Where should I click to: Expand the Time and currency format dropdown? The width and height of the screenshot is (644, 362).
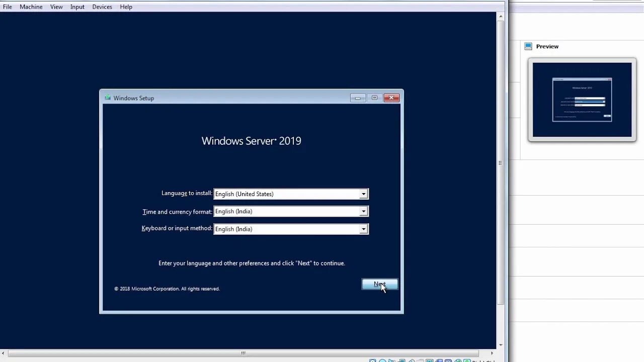[x=363, y=212]
